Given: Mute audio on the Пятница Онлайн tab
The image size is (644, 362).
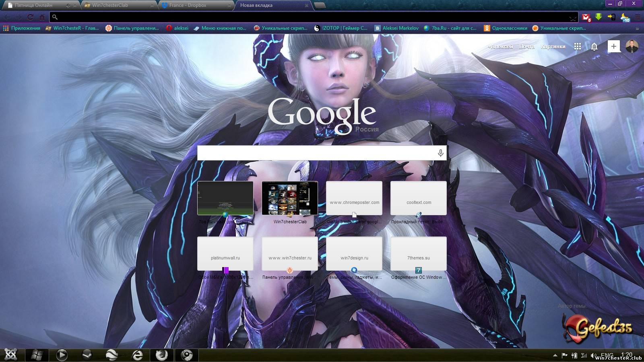Looking at the screenshot, I should coord(68,6).
